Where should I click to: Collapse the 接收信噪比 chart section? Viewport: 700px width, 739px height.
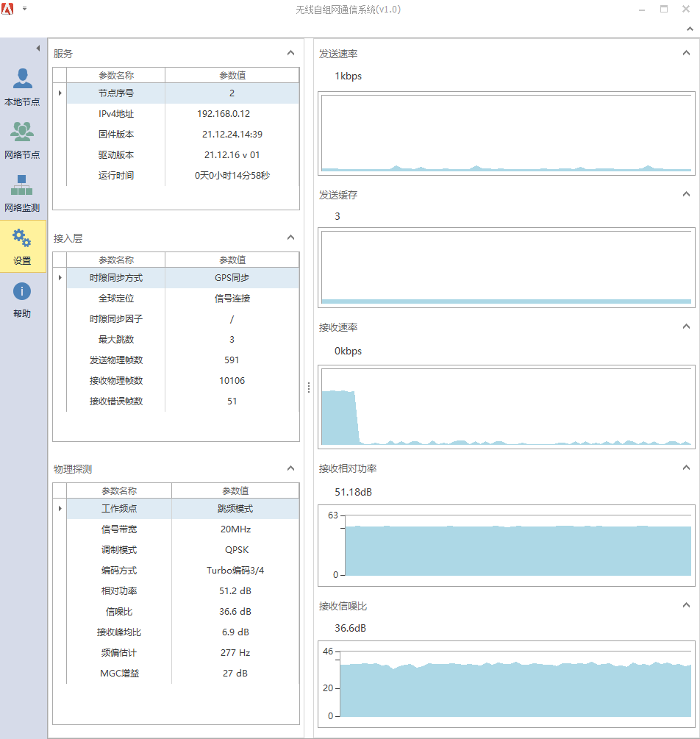686,605
